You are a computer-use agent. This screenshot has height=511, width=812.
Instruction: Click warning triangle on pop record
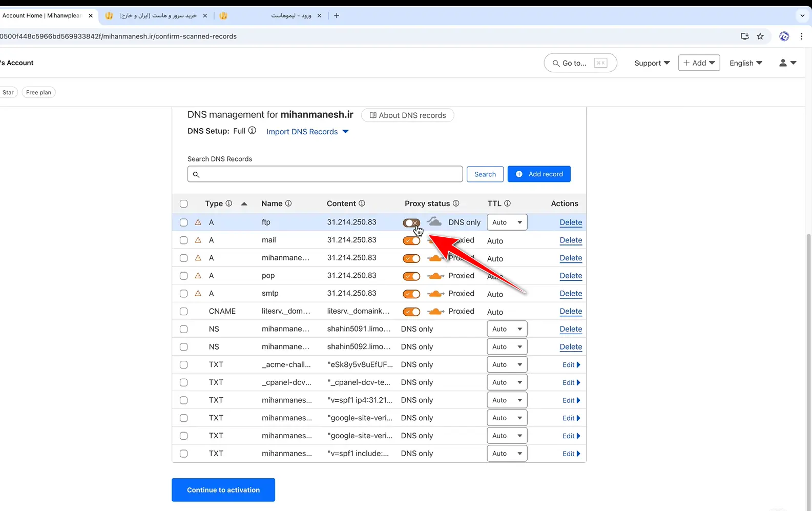point(198,276)
